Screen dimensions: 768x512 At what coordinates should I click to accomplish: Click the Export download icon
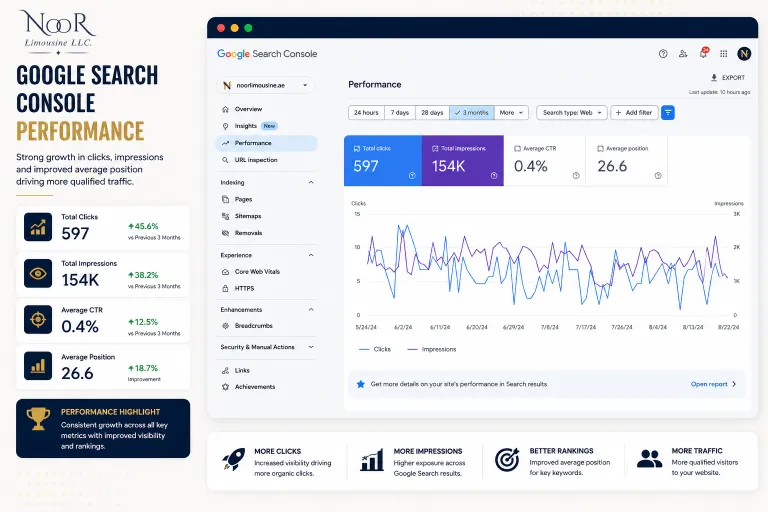[x=714, y=77]
